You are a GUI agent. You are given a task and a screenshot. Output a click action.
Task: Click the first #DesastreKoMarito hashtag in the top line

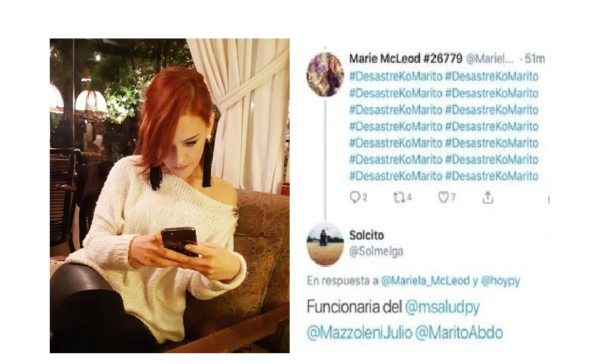[396, 76]
